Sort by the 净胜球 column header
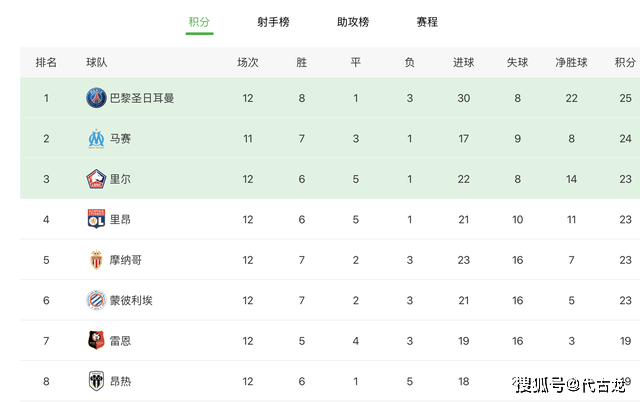640x402 pixels. (x=571, y=62)
